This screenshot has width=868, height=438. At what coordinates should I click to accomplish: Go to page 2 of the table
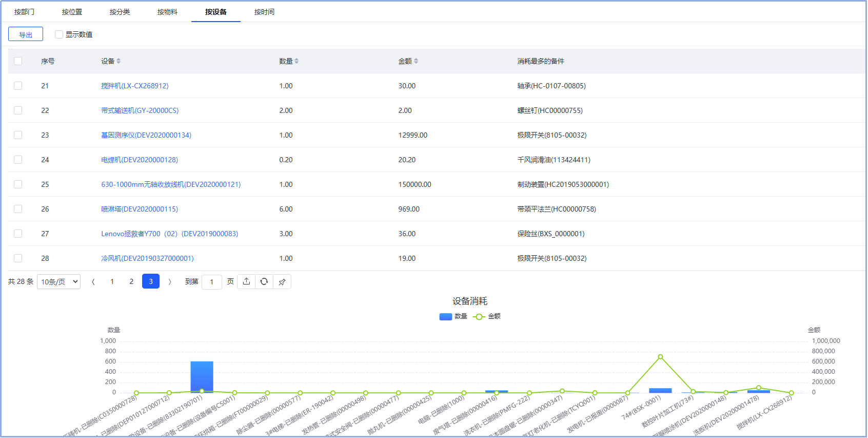tap(131, 281)
